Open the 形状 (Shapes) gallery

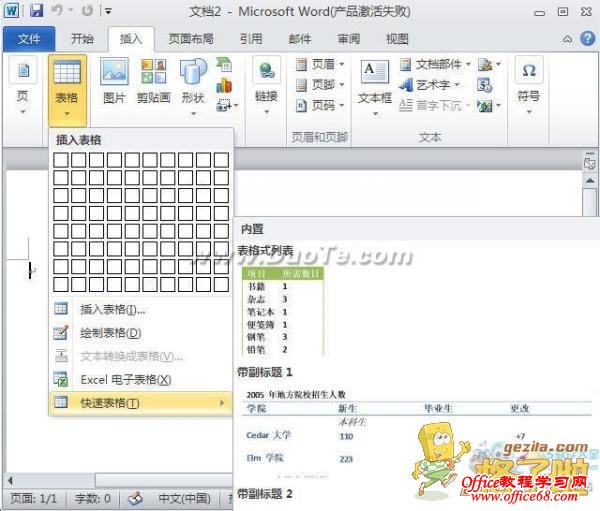[193, 86]
